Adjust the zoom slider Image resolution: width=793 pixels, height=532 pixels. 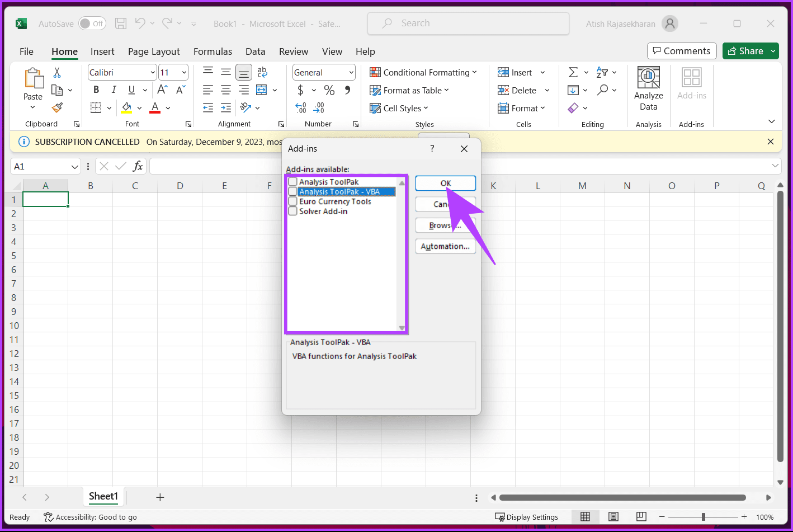pos(703,517)
